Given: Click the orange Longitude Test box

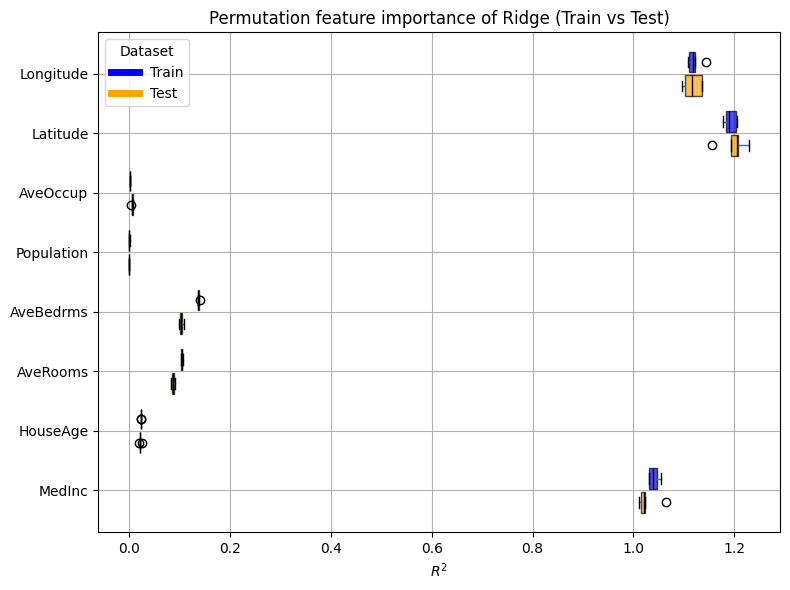Looking at the screenshot, I should [x=693, y=86].
